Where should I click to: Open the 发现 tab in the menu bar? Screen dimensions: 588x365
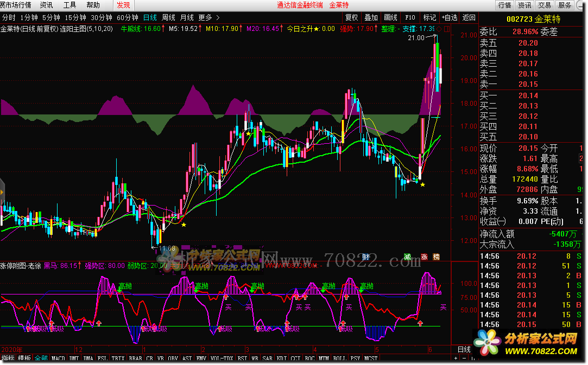click(123, 5)
